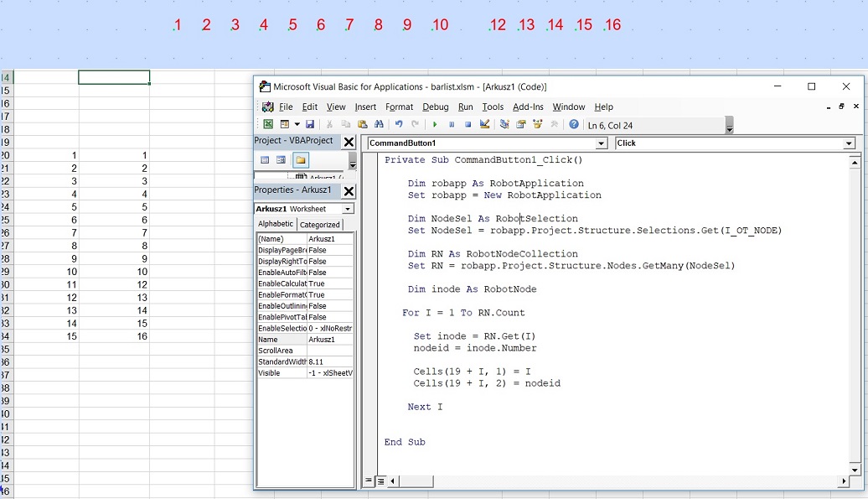Switch to Full Module View at code window bottom
The width and height of the screenshot is (868, 499).
(381, 481)
